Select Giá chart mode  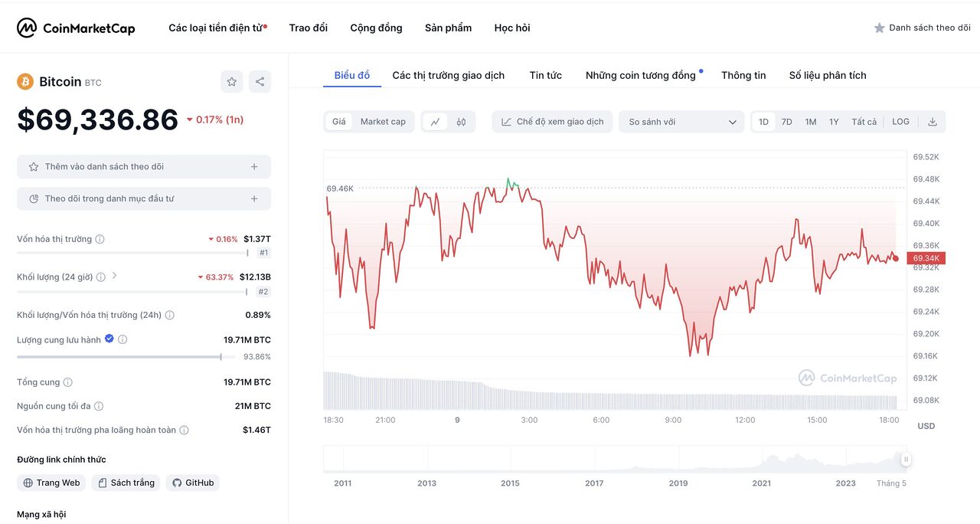point(338,122)
